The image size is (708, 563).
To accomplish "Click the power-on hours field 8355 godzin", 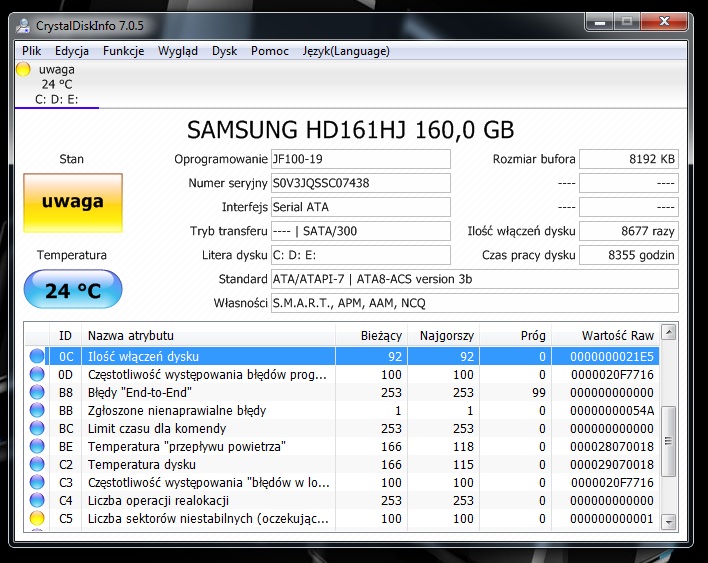I will [629, 255].
